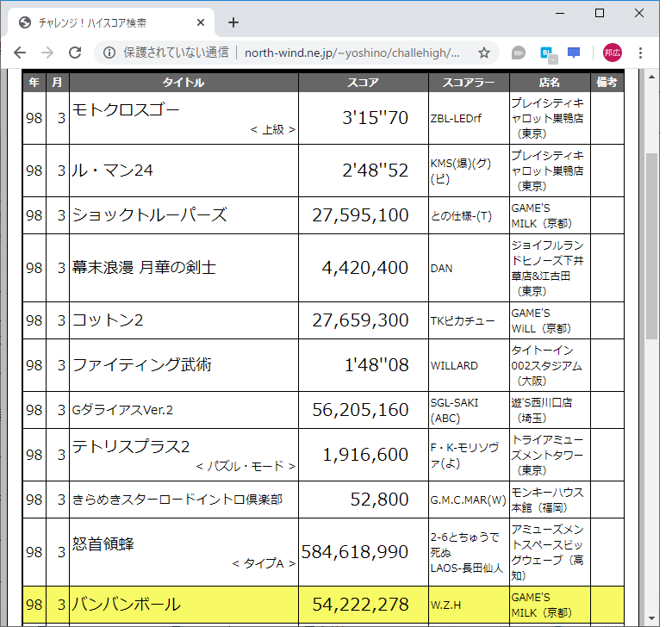
Task: Select title GダライアスVer.2
Action: (122, 410)
